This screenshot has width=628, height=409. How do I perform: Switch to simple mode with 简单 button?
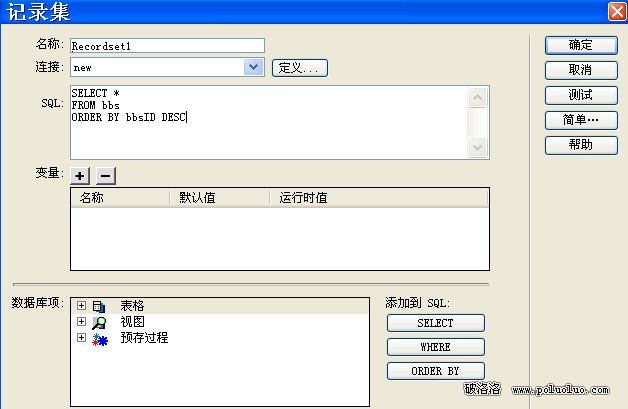click(579, 120)
